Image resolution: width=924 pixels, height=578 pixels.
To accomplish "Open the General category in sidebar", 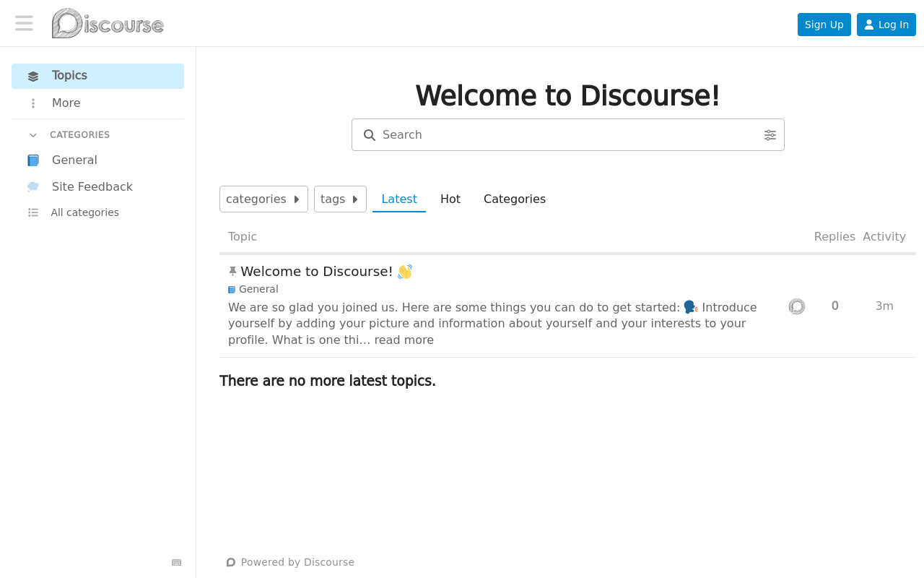I will pos(97,160).
